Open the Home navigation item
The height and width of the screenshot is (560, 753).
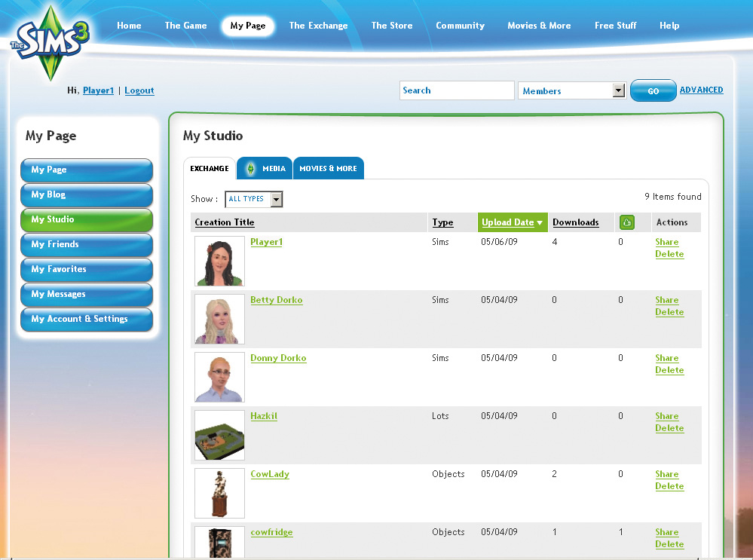click(129, 26)
